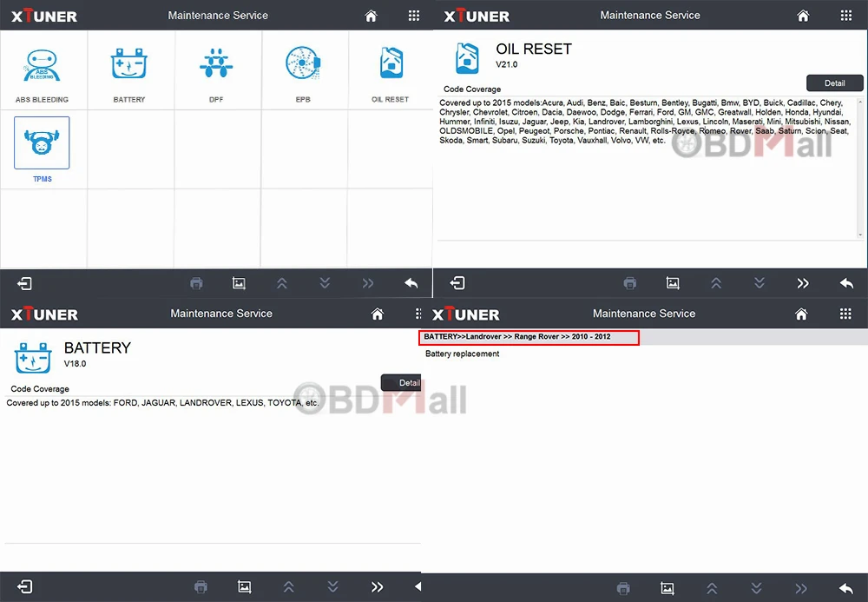The height and width of the screenshot is (602, 868).
Task: Click the OIL RESET coverage list scrollbar
Action: (x=860, y=169)
